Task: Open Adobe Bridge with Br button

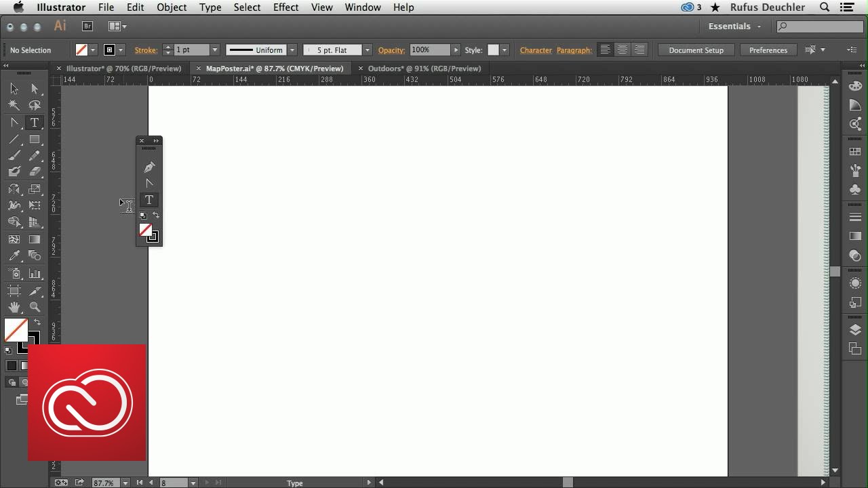Action: pos(87,26)
